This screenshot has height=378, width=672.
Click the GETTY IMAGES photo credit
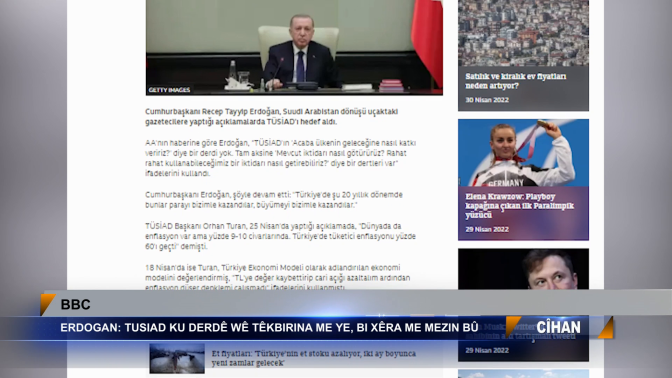169,90
